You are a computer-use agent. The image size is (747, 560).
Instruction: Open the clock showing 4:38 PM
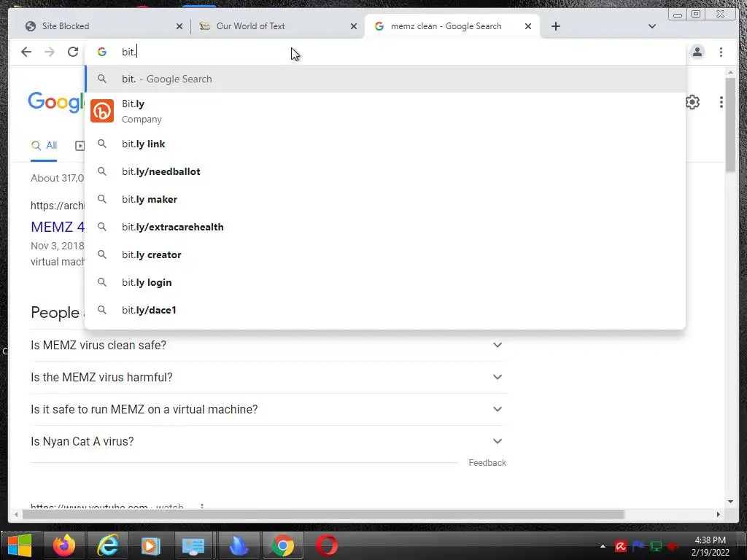tap(711, 546)
